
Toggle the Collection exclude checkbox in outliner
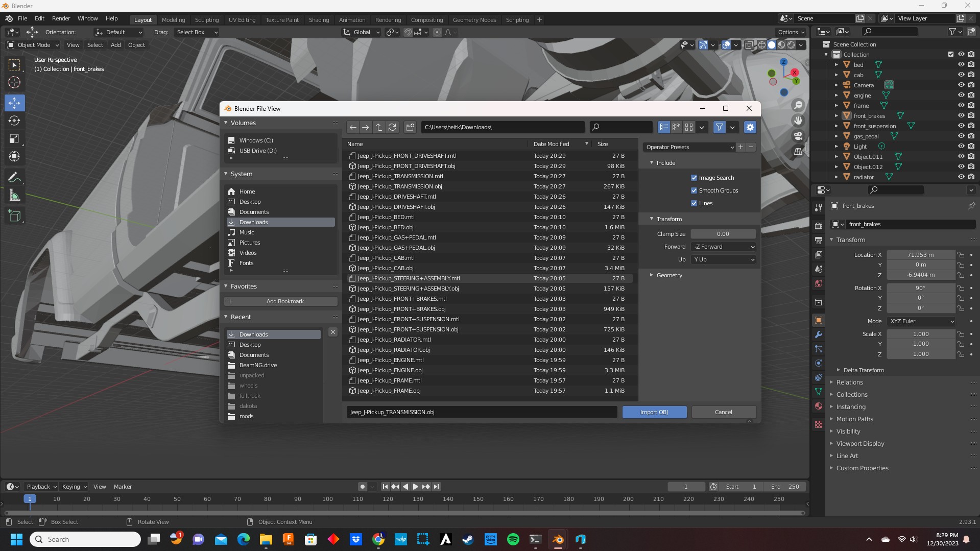point(950,55)
